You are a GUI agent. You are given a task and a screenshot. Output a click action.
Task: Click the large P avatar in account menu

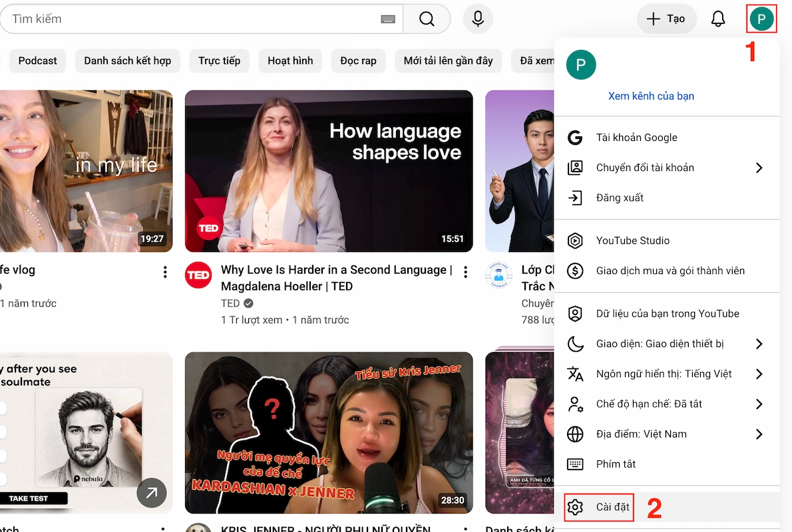click(581, 65)
